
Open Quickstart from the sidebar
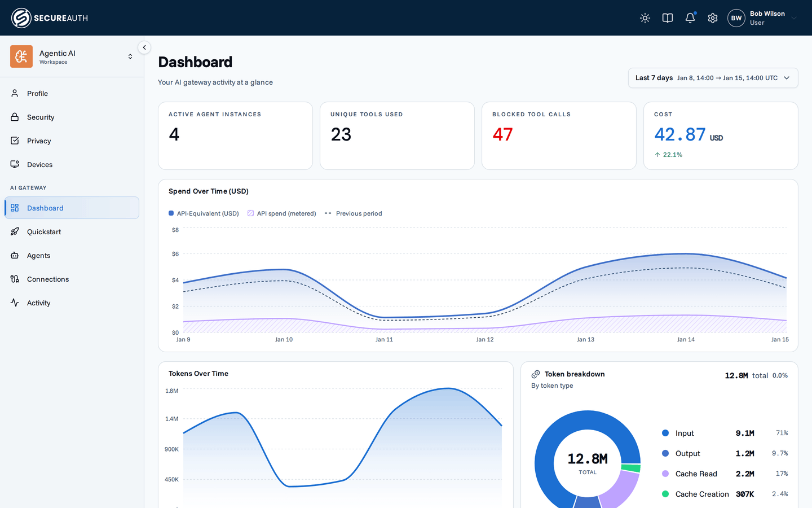(x=72, y=232)
